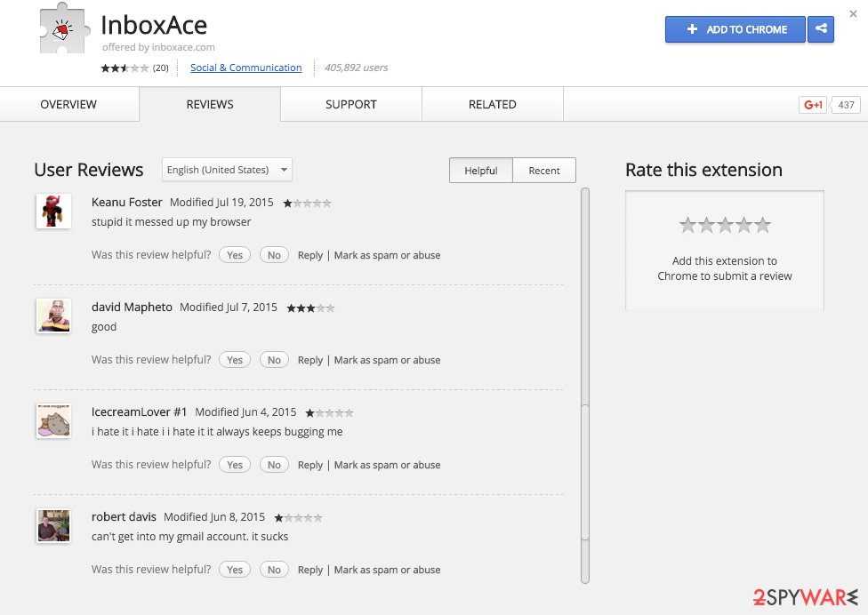Go to the Related tab
This screenshot has width=868, height=615.
492,105
